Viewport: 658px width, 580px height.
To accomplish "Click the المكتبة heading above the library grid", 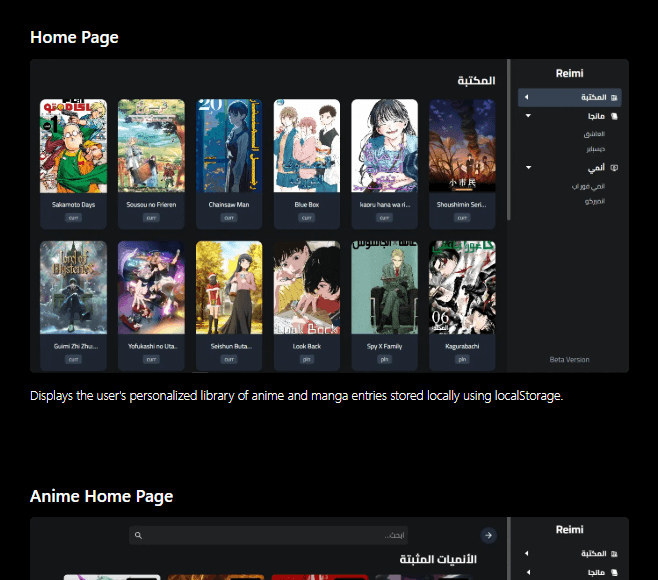I will coord(476,80).
